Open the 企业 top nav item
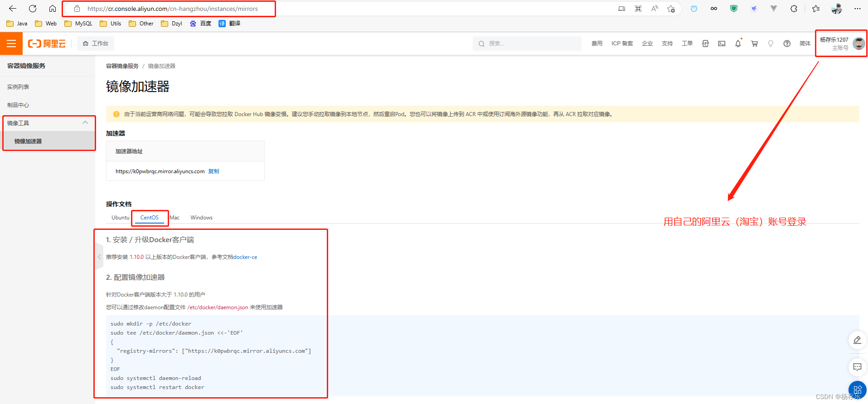The height and width of the screenshot is (404, 868). pos(647,44)
